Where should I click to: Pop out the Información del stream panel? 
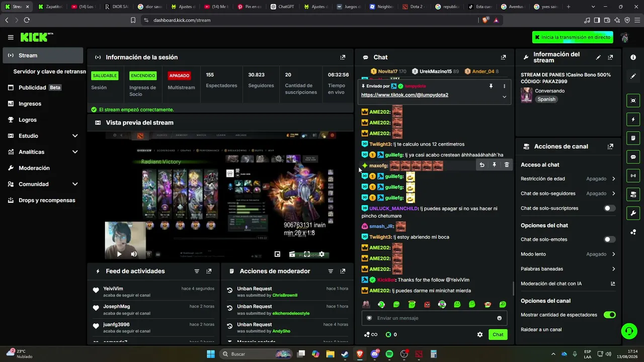610,57
